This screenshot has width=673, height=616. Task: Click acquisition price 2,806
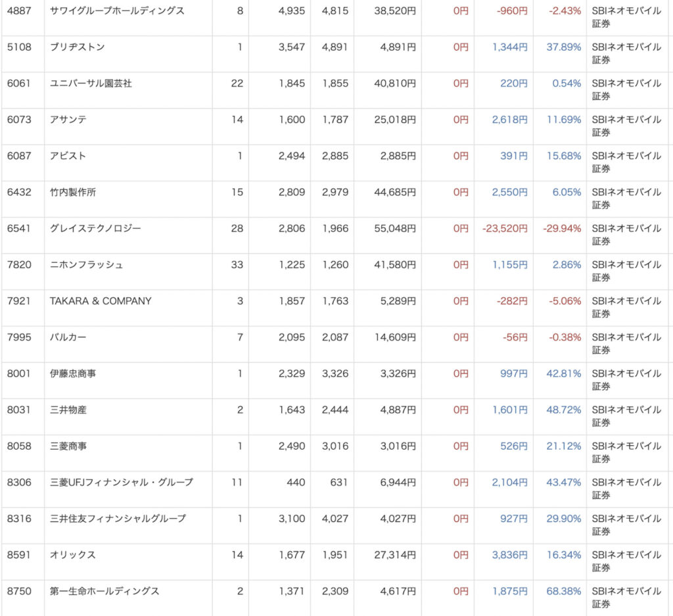tap(292, 228)
